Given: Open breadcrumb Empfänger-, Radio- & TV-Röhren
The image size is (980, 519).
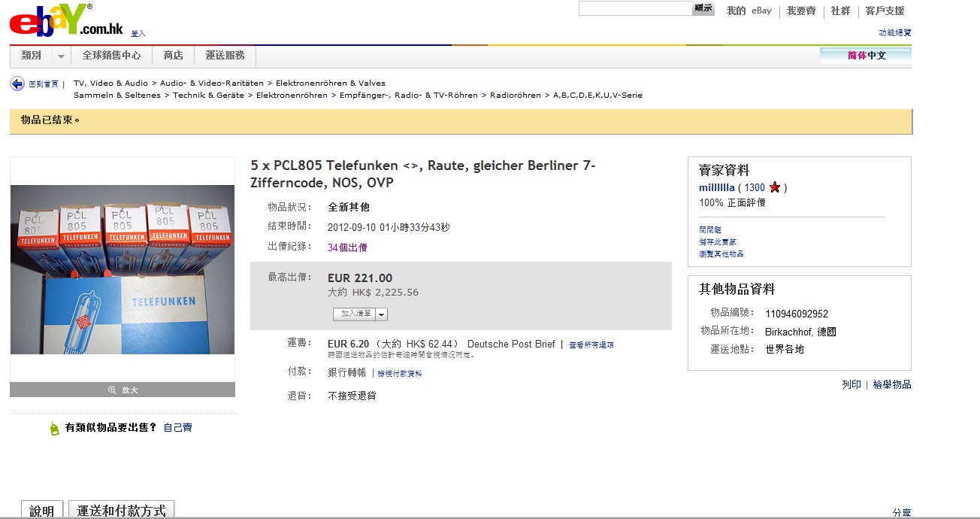Looking at the screenshot, I should click(x=409, y=95).
